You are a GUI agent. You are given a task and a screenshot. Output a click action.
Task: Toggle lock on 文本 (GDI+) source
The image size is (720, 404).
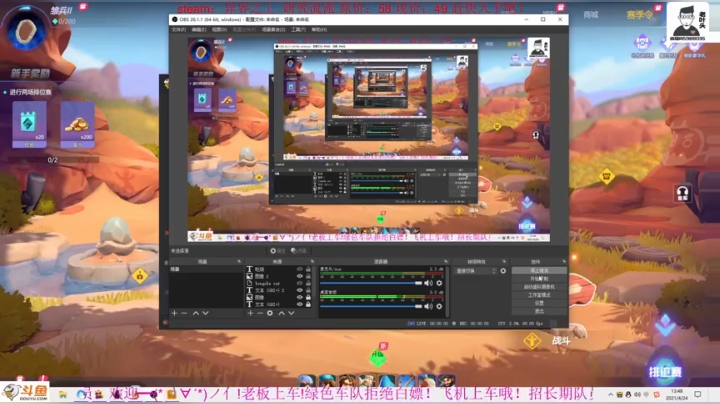click(309, 304)
